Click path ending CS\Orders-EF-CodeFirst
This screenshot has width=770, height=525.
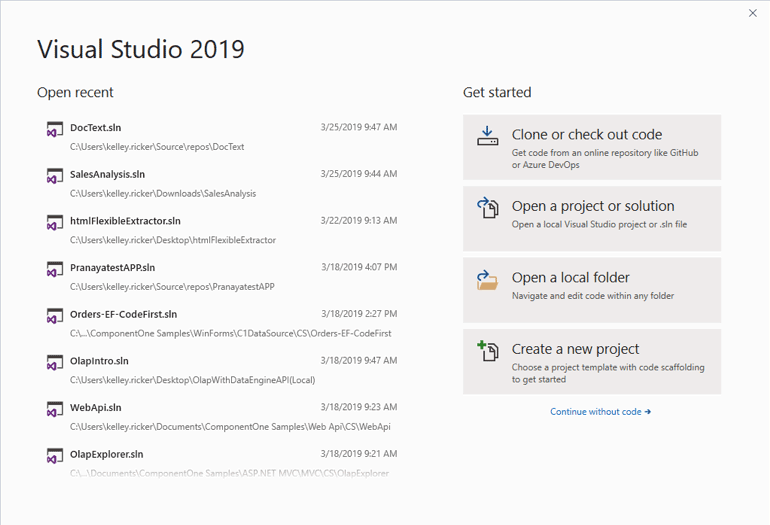(231, 333)
